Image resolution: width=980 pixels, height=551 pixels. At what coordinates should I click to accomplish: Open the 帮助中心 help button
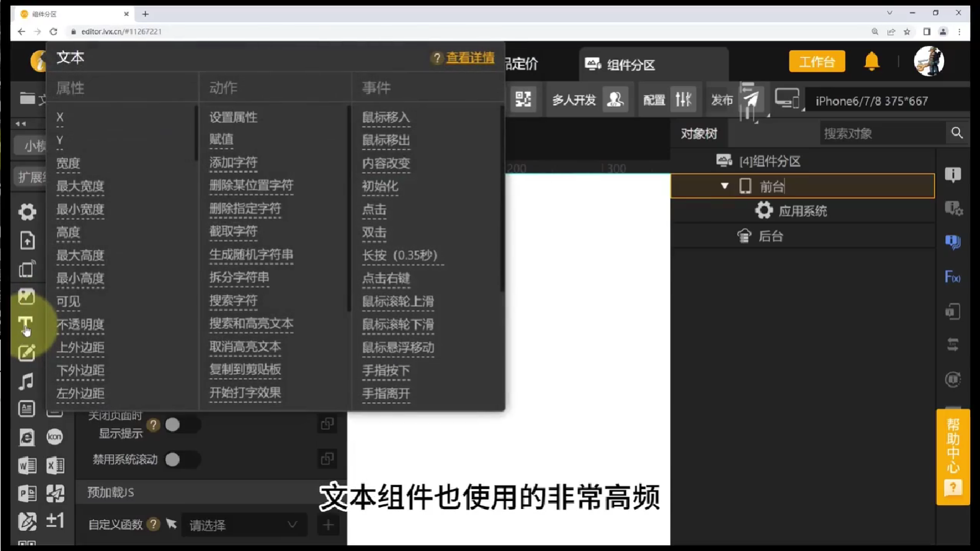click(953, 457)
